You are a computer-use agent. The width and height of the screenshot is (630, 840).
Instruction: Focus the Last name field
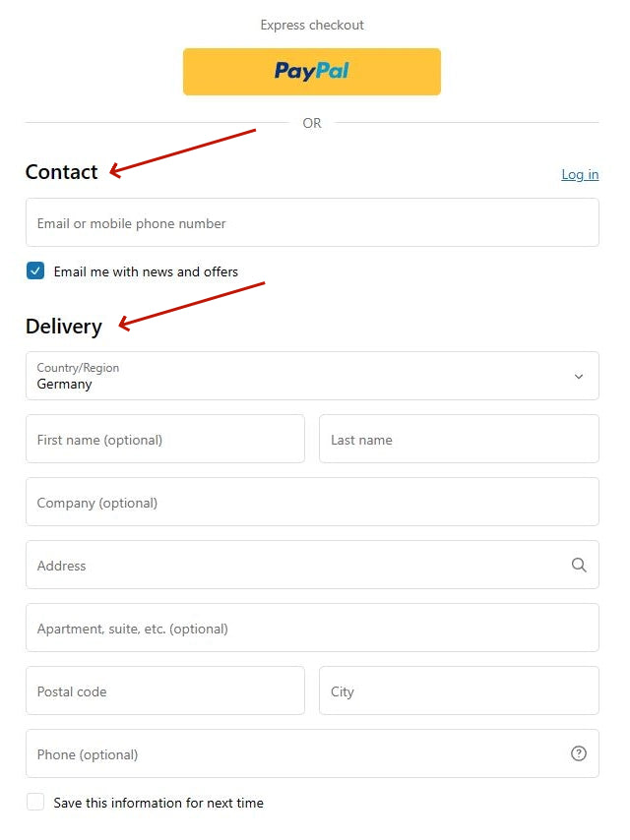tap(459, 439)
